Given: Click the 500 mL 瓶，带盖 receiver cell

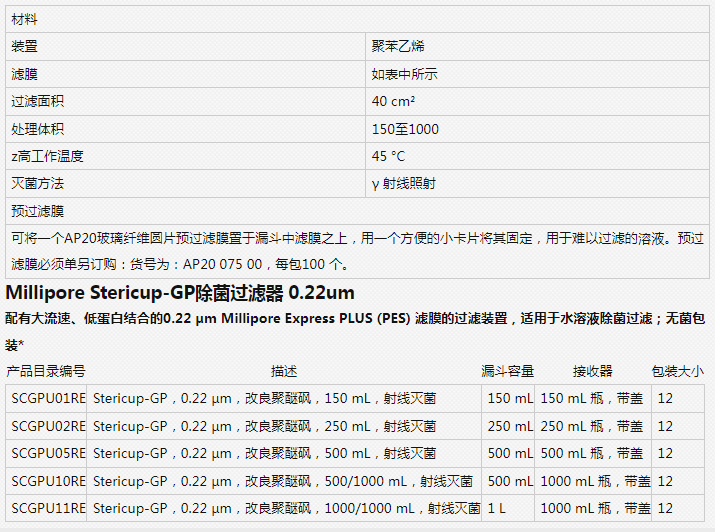Looking at the screenshot, I should click(x=593, y=453).
